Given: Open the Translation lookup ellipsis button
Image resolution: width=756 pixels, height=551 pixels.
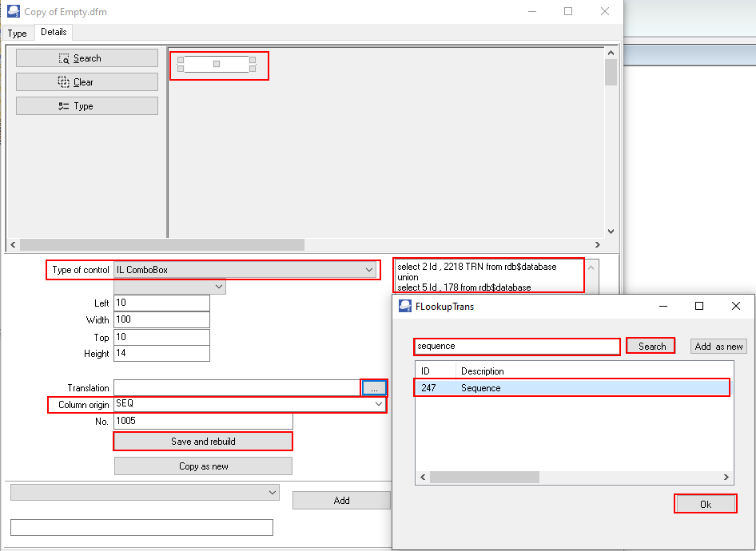Looking at the screenshot, I should pyautogui.click(x=374, y=388).
